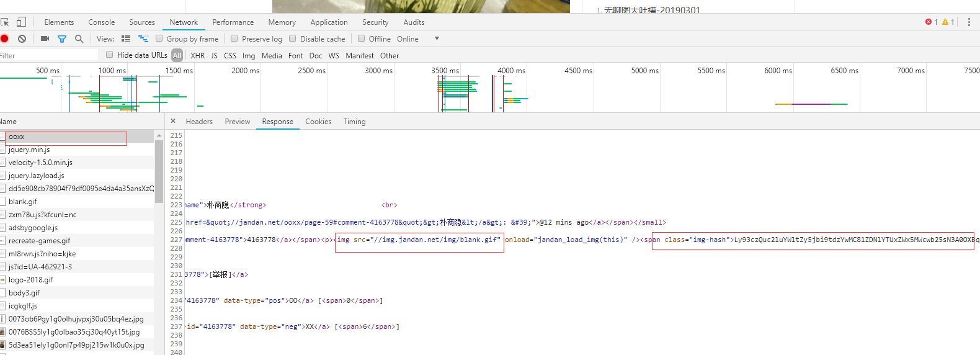Select logo-2018.gif request
The width and height of the screenshot is (980, 355).
coord(77,280)
